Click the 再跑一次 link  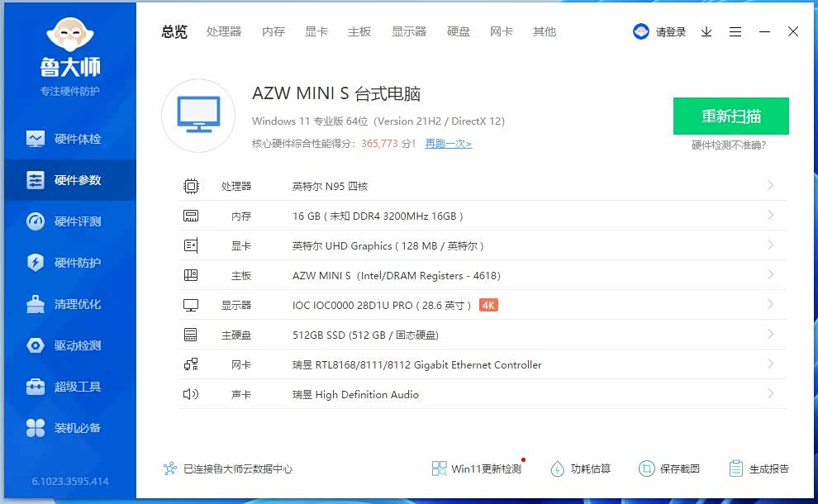pyautogui.click(x=448, y=144)
